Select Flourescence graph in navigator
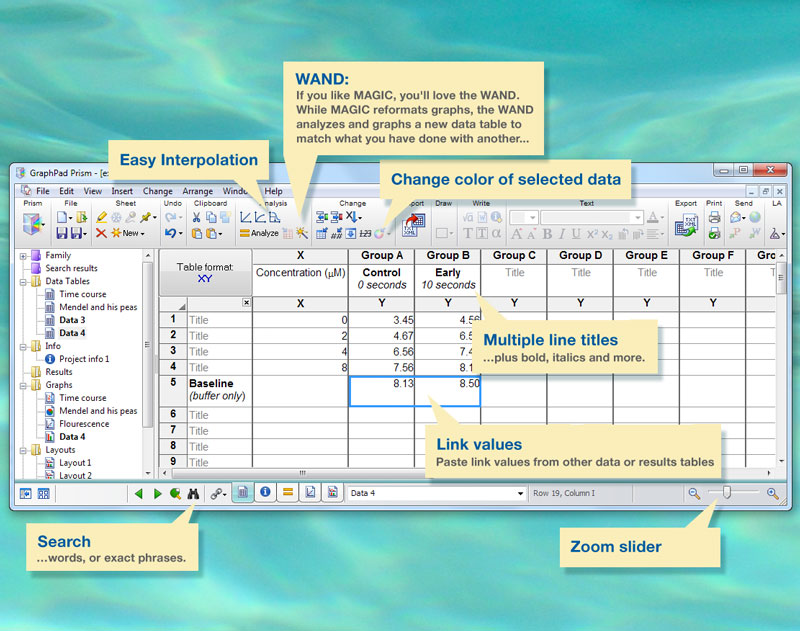The image size is (800, 631). coord(84,423)
